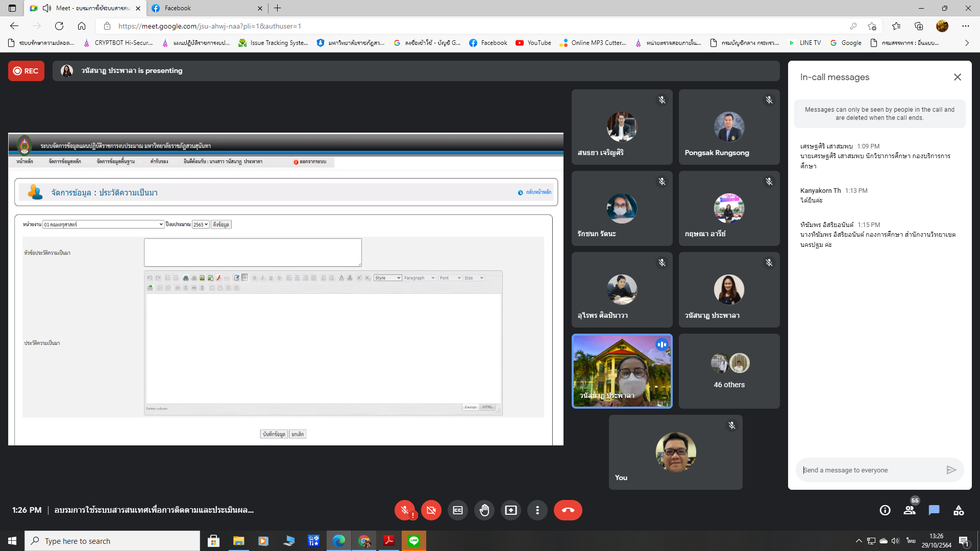Close the In-call messages panel
Image resolution: width=980 pixels, height=551 pixels.
click(958, 77)
